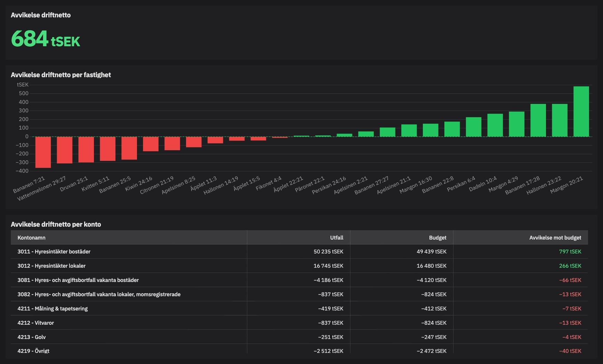Viewport: 603px width, 364px height.
Task: Select the Persikan 6:4 green bar
Action: pyautogui.click(x=474, y=127)
